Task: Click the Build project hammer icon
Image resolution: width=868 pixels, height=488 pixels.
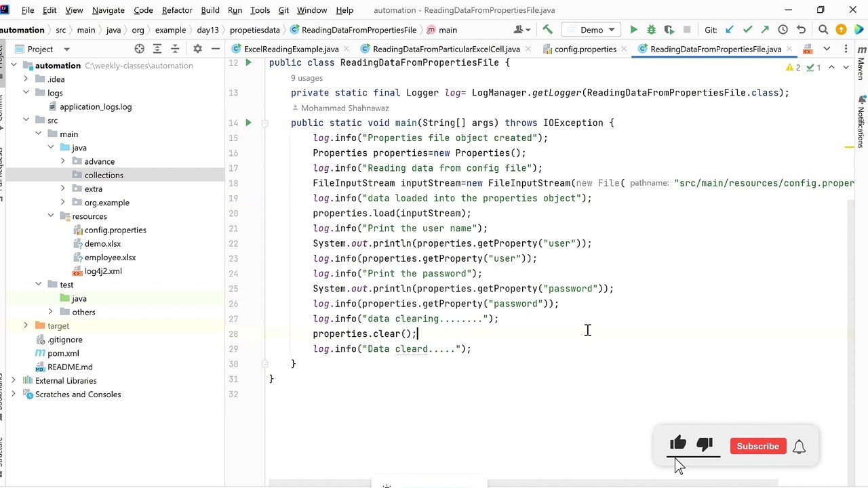Action: pos(547,30)
